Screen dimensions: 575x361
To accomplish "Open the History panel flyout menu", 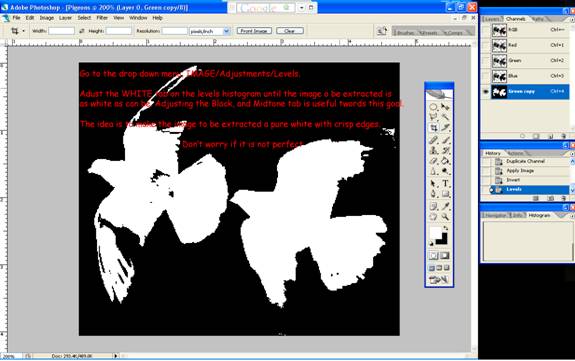I will pyautogui.click(x=572, y=153).
